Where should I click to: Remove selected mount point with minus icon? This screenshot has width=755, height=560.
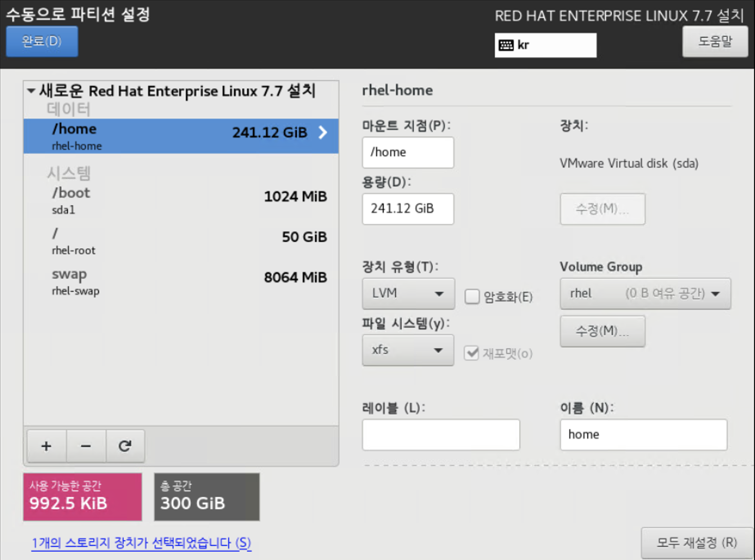pos(86,446)
